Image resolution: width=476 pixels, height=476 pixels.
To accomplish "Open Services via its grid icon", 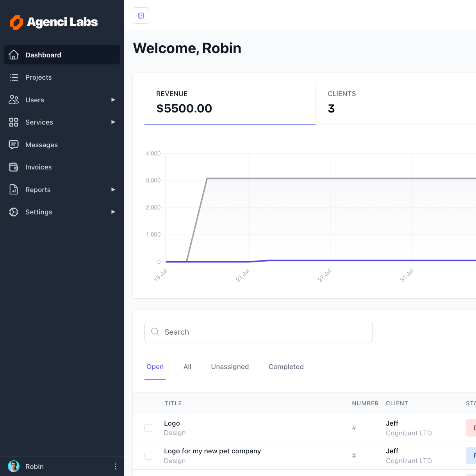I will click(13, 122).
